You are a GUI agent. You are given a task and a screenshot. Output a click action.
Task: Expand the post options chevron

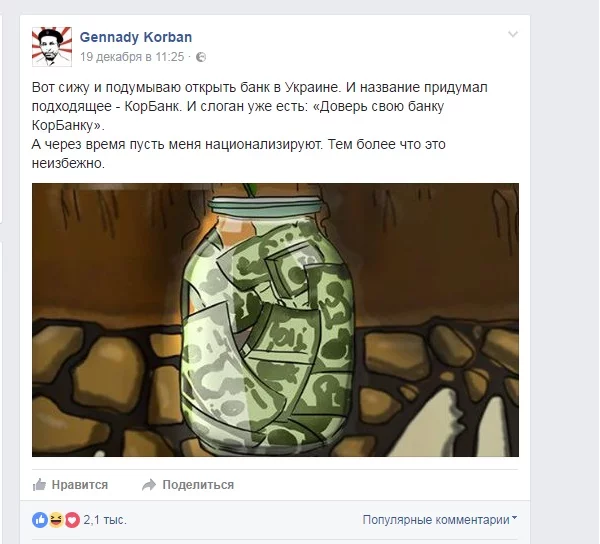tap(513, 34)
